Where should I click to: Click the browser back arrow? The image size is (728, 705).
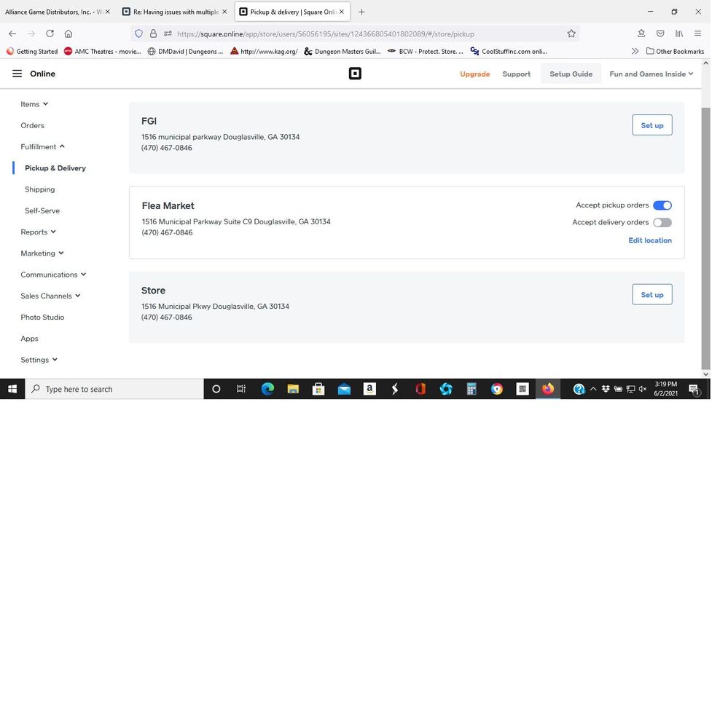[12, 34]
